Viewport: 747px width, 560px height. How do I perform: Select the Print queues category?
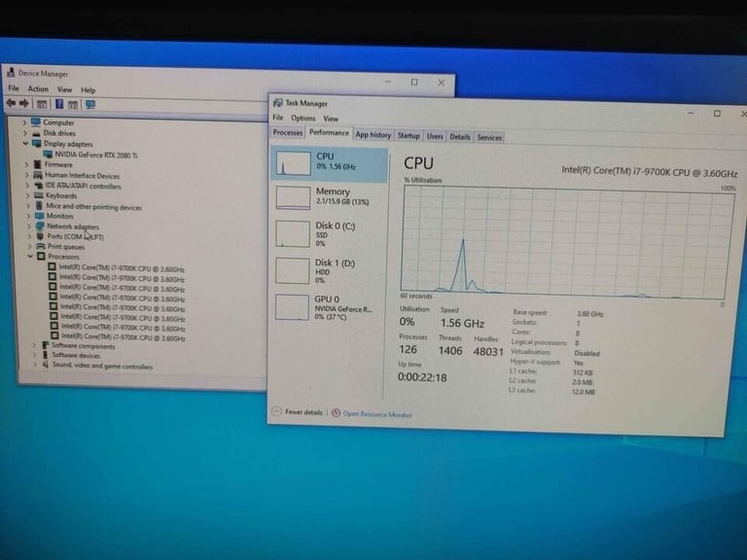pos(66,247)
